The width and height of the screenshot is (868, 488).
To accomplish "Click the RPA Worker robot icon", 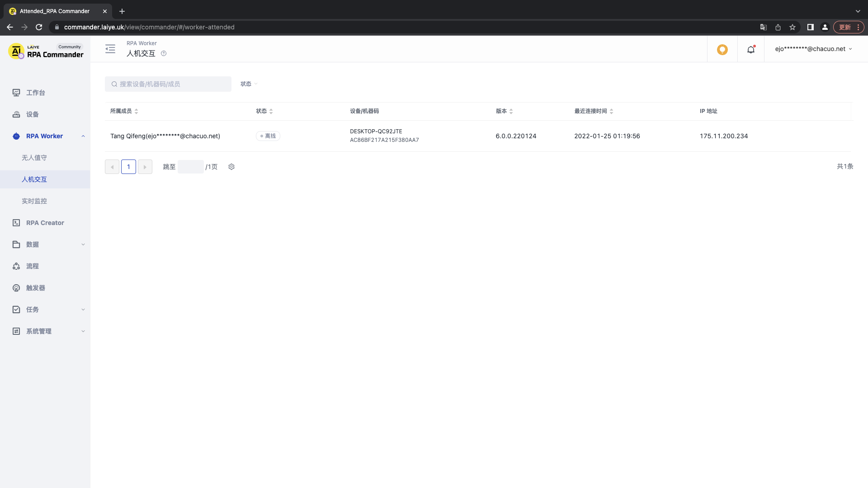I will (16, 136).
